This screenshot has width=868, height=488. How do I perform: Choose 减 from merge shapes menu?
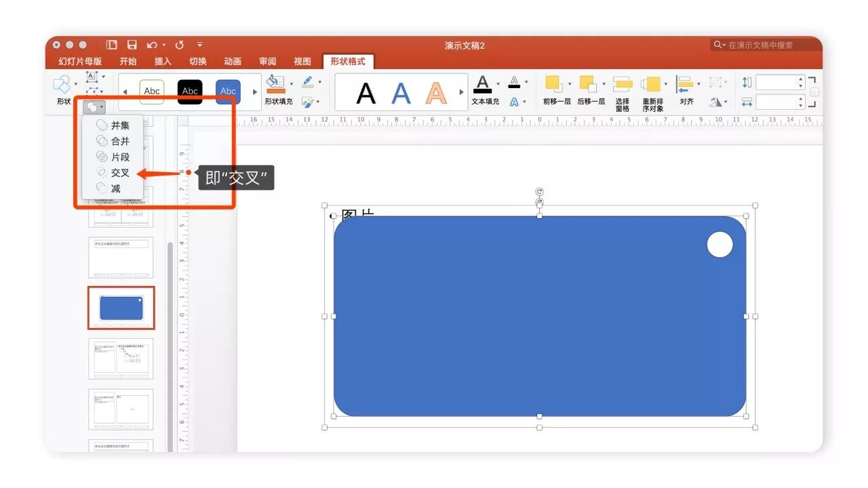click(113, 188)
